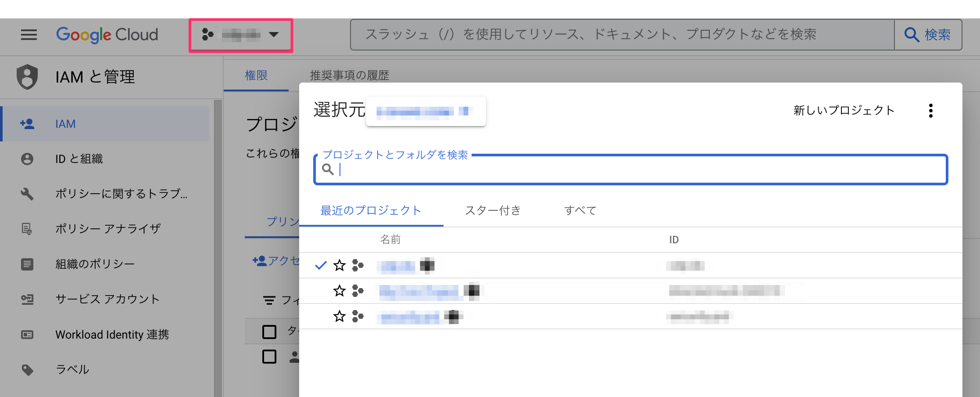Open the first project name link
The height and width of the screenshot is (397, 980).
[x=396, y=266]
